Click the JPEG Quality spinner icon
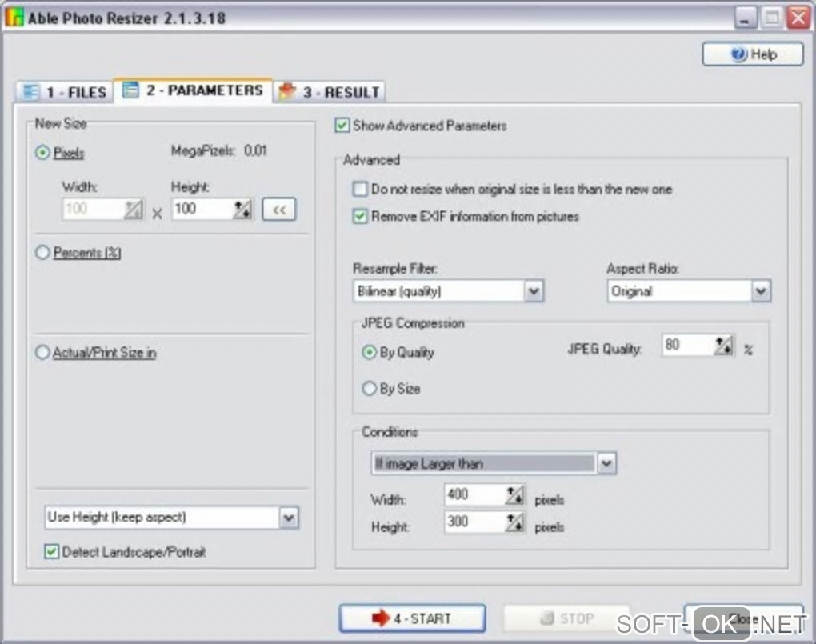 pyautogui.click(x=723, y=345)
